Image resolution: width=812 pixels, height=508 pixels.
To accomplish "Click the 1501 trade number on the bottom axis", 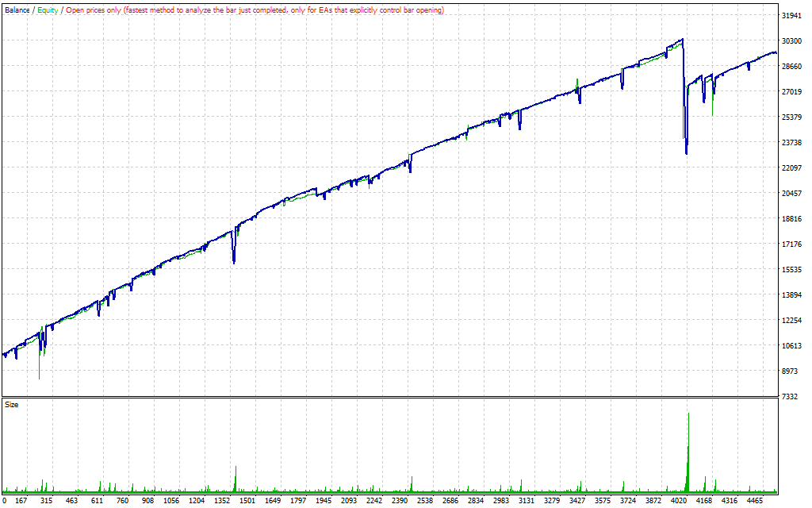I will [x=247, y=501].
